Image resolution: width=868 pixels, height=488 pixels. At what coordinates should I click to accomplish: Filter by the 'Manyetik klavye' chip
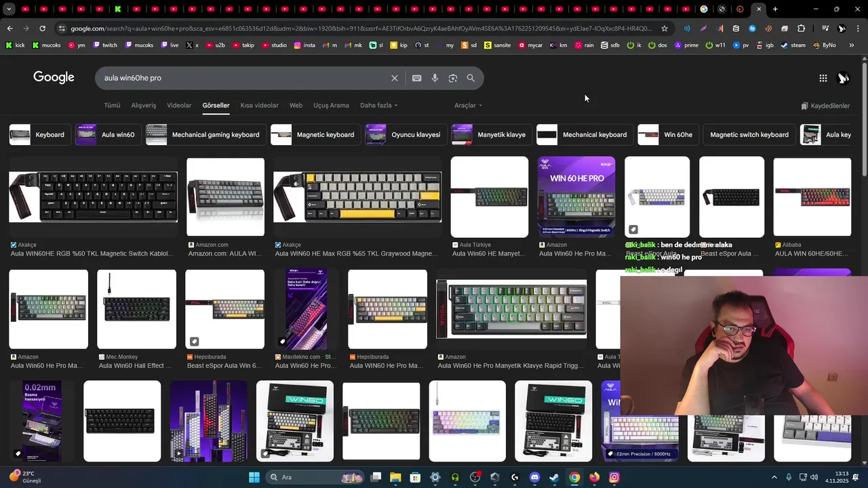tap(492, 134)
